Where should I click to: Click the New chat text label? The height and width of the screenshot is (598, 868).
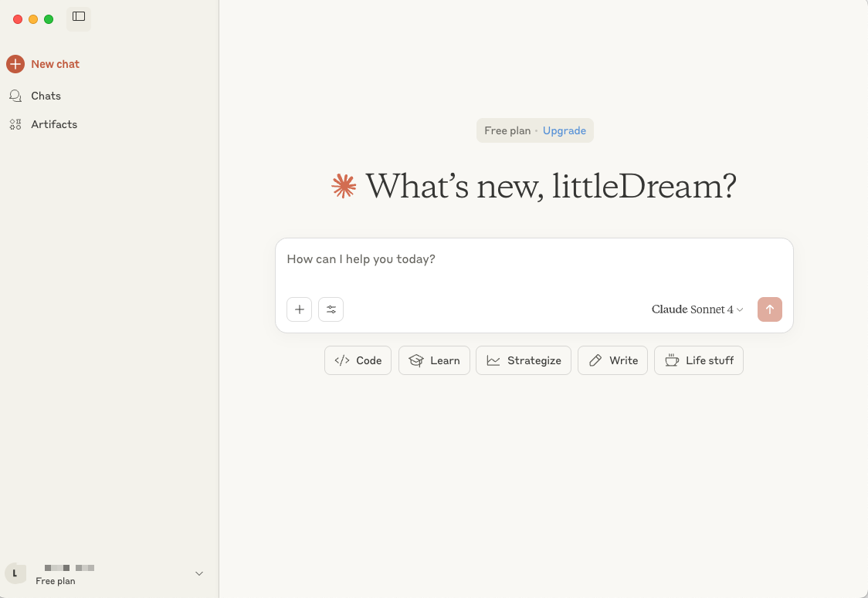pyautogui.click(x=55, y=64)
